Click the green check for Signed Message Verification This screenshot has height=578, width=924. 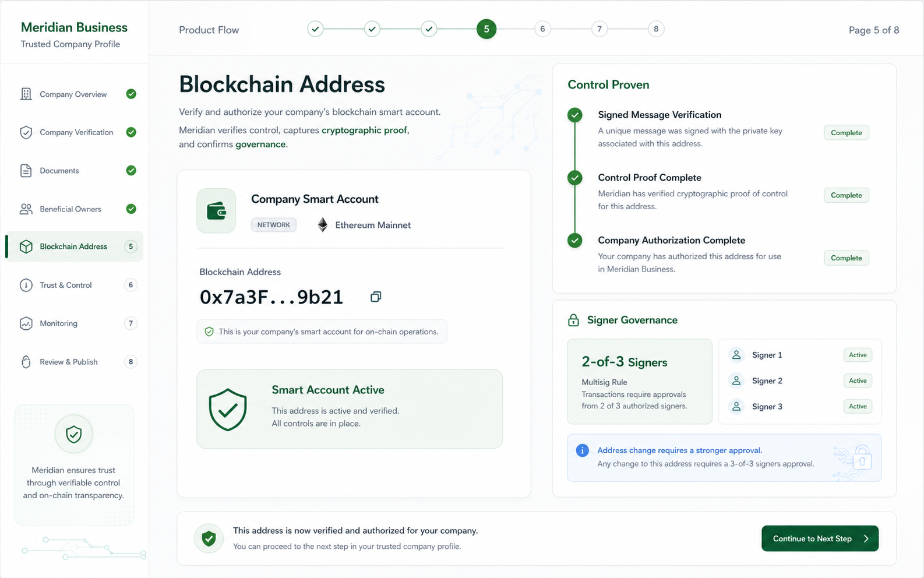(x=575, y=115)
